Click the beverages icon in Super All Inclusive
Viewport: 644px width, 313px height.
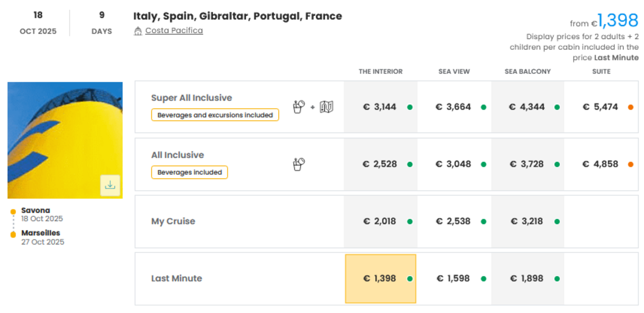coord(299,106)
